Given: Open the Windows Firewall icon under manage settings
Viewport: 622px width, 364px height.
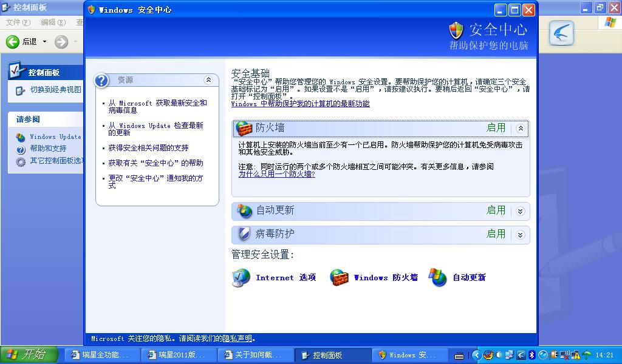Looking at the screenshot, I should coord(339,277).
